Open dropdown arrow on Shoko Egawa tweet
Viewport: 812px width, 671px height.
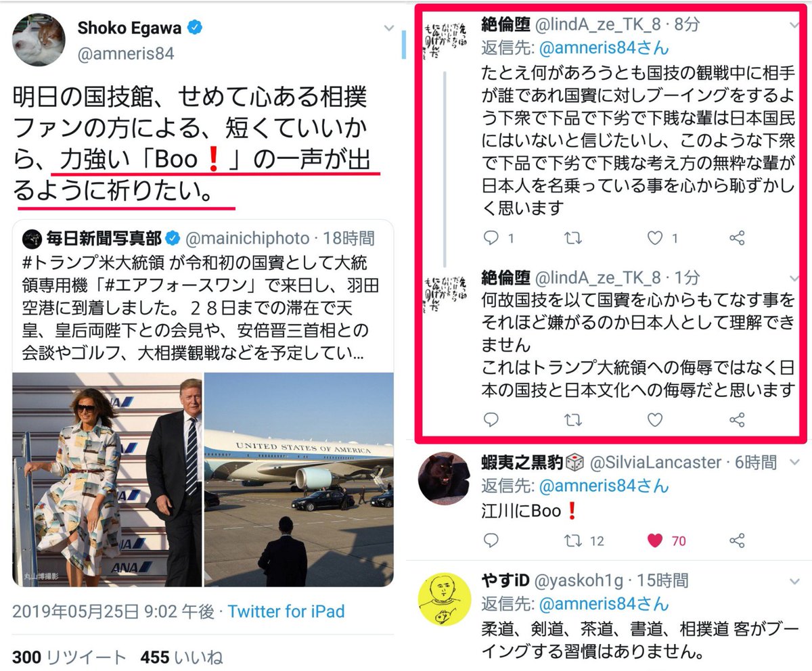(388, 28)
